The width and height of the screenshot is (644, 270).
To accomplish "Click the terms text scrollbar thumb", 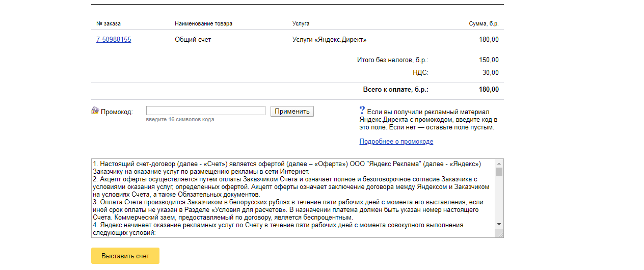I will [x=499, y=172].
